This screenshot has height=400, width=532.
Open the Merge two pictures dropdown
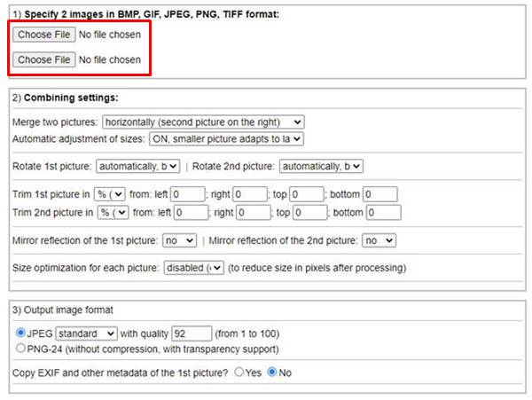(203, 122)
